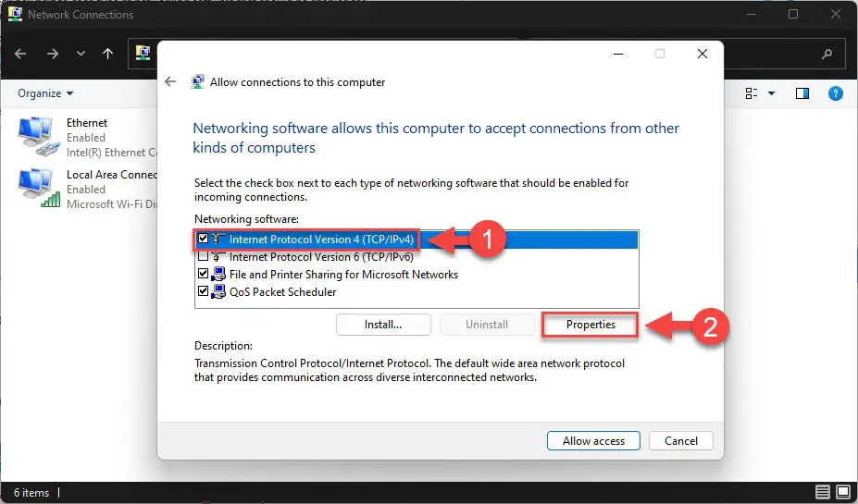
Task: Select the Ethernet adapter icon
Action: point(38,137)
